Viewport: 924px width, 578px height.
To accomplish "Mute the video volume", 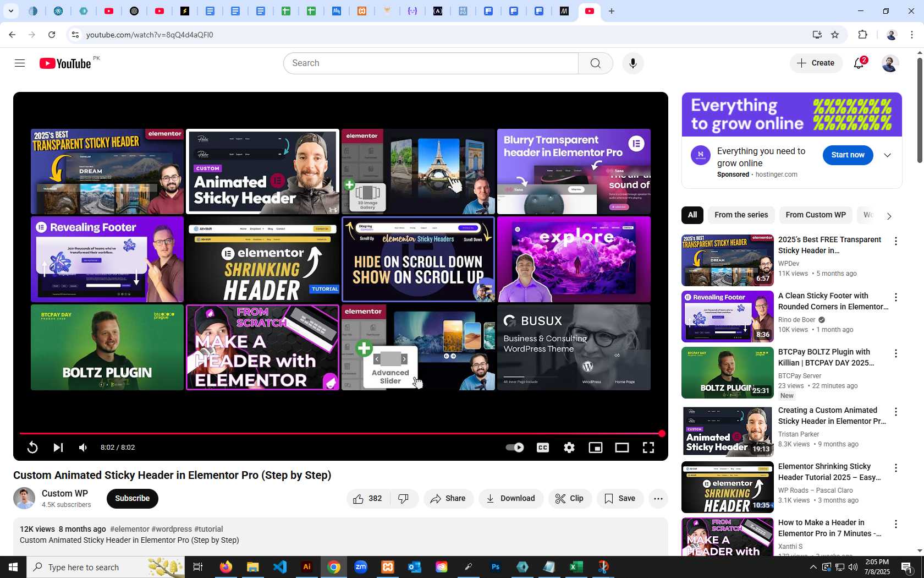I will pyautogui.click(x=83, y=448).
